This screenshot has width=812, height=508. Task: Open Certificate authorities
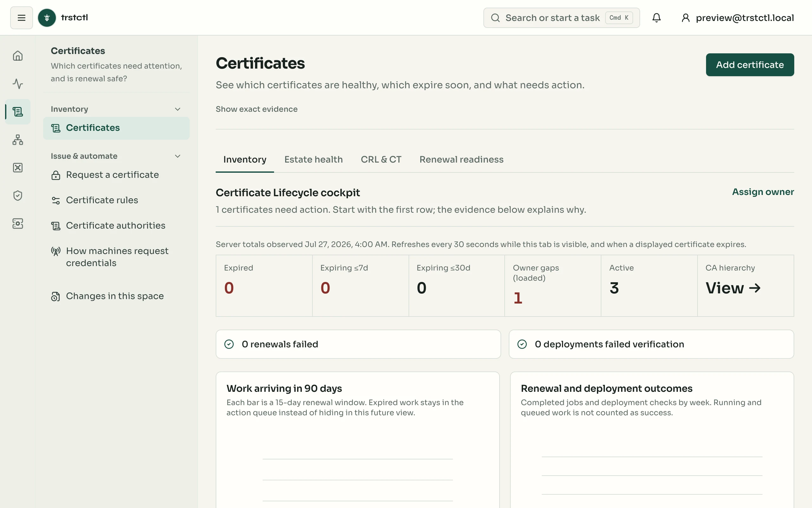coord(116,226)
